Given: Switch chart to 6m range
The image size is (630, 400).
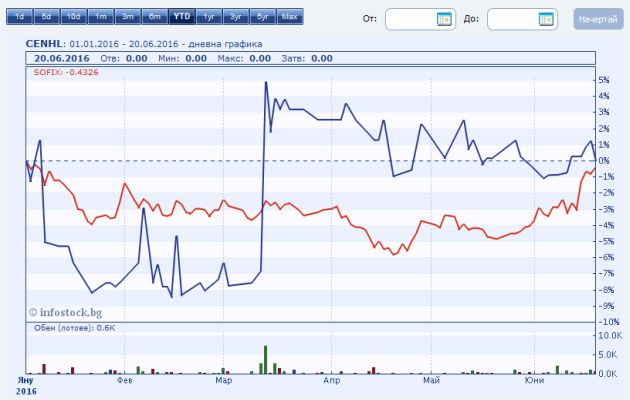Looking at the screenshot, I should (x=155, y=17).
